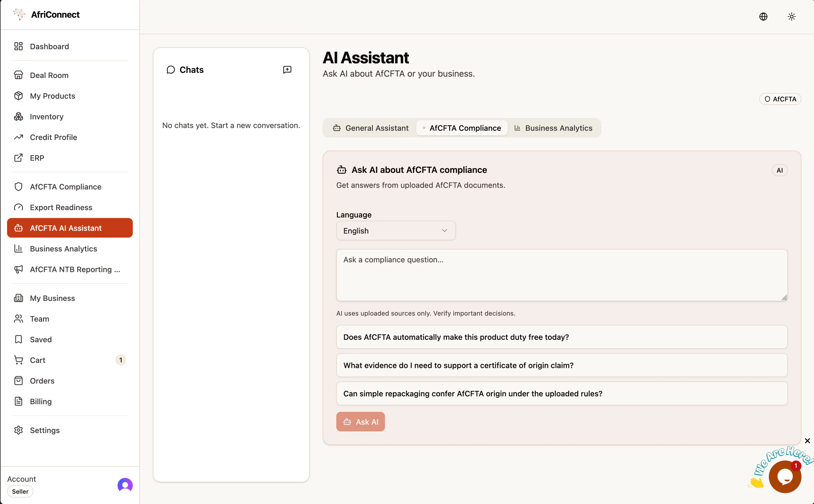
Task: Switch to the General Assistant tab
Action: (370, 128)
